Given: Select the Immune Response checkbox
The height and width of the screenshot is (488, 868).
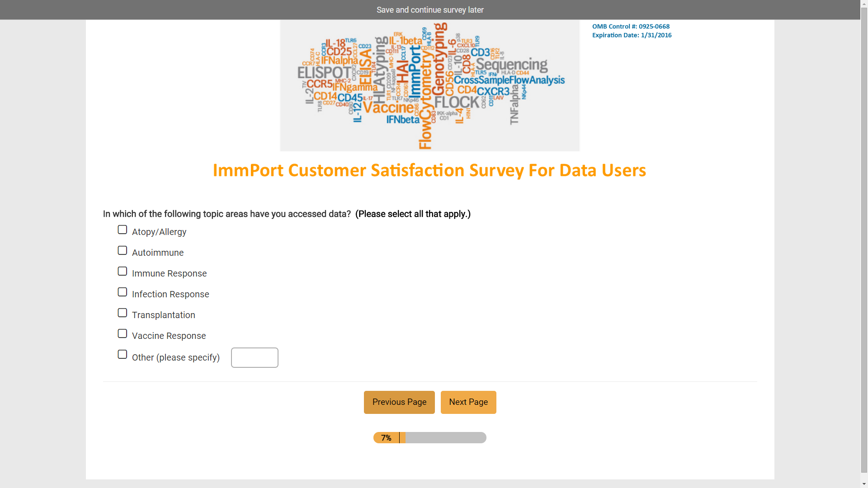Looking at the screenshot, I should 122,272.
